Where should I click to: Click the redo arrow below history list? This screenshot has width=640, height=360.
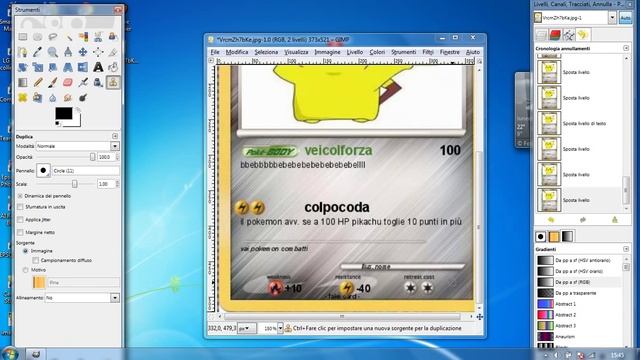(x=583, y=220)
